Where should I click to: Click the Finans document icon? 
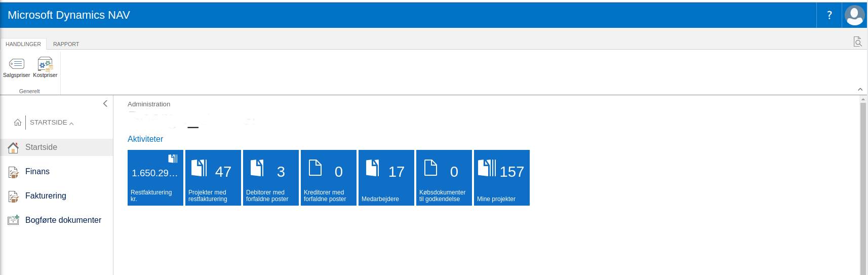tap(13, 172)
